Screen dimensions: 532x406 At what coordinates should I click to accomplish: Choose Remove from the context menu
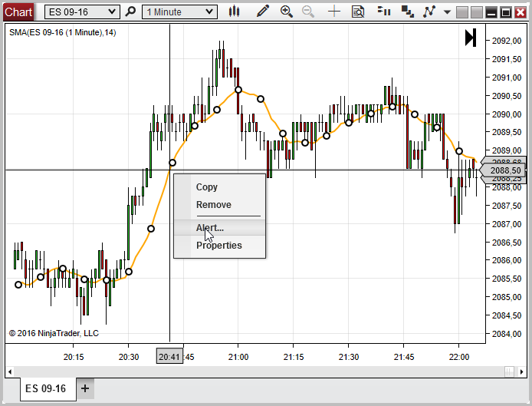click(x=213, y=205)
